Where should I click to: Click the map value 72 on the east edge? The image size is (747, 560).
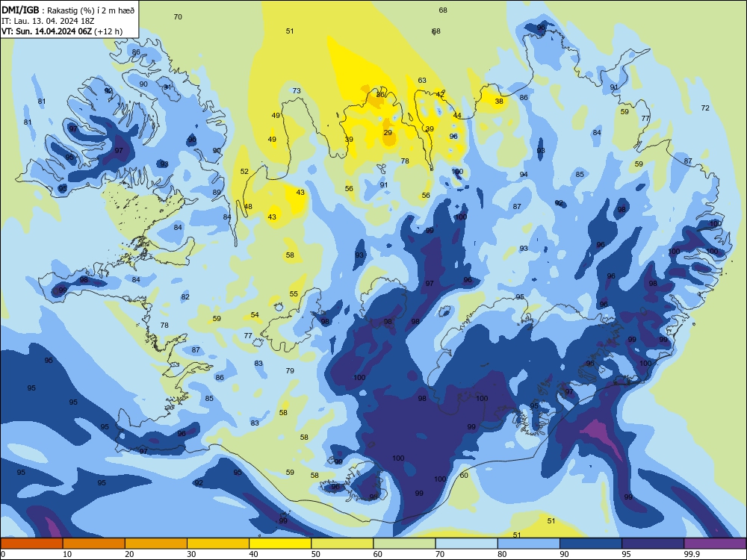click(705, 108)
